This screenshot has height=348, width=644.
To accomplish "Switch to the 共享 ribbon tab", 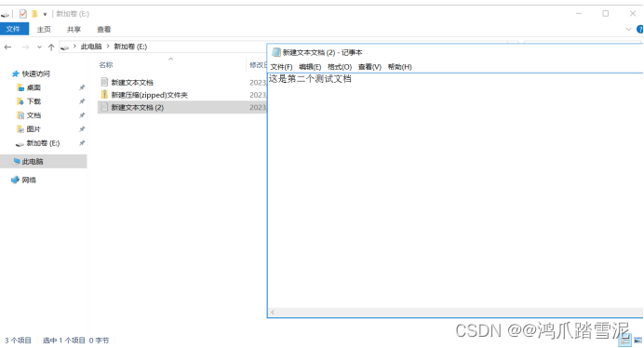I will [74, 30].
